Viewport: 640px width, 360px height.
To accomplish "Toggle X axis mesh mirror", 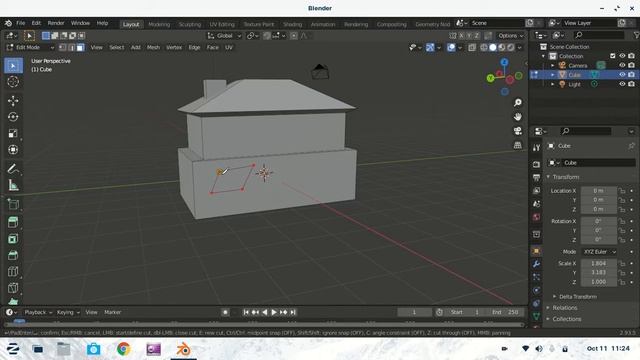I will (461, 36).
